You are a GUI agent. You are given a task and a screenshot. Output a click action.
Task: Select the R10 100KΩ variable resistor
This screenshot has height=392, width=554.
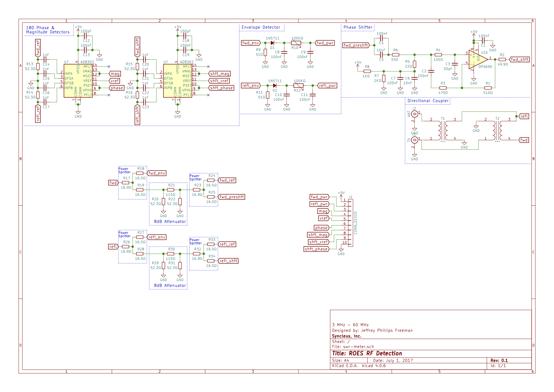click(296, 43)
